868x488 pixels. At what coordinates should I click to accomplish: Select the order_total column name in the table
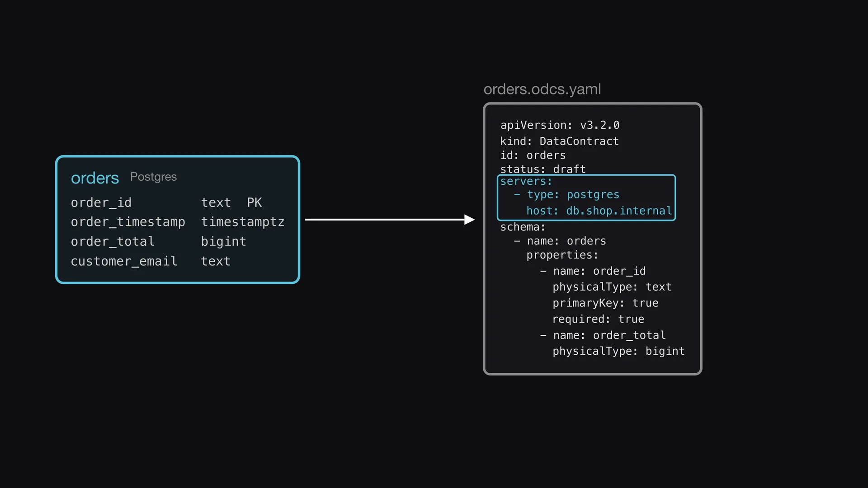tap(113, 241)
